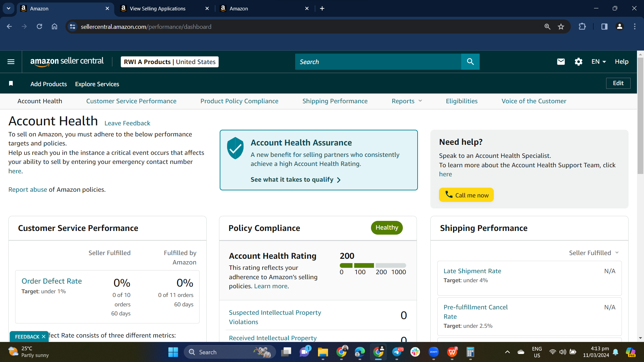The width and height of the screenshot is (644, 362).
Task: Click the Account Health Rating progress bar
Action: pyautogui.click(x=373, y=265)
